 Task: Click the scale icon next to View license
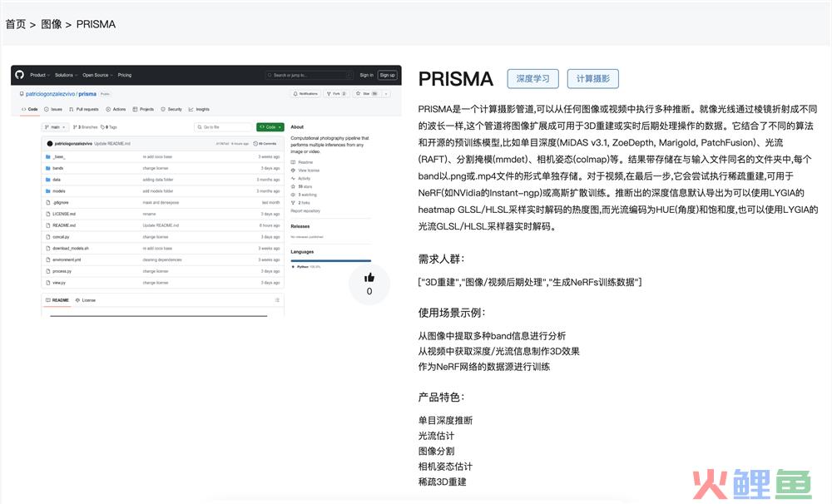293,170
